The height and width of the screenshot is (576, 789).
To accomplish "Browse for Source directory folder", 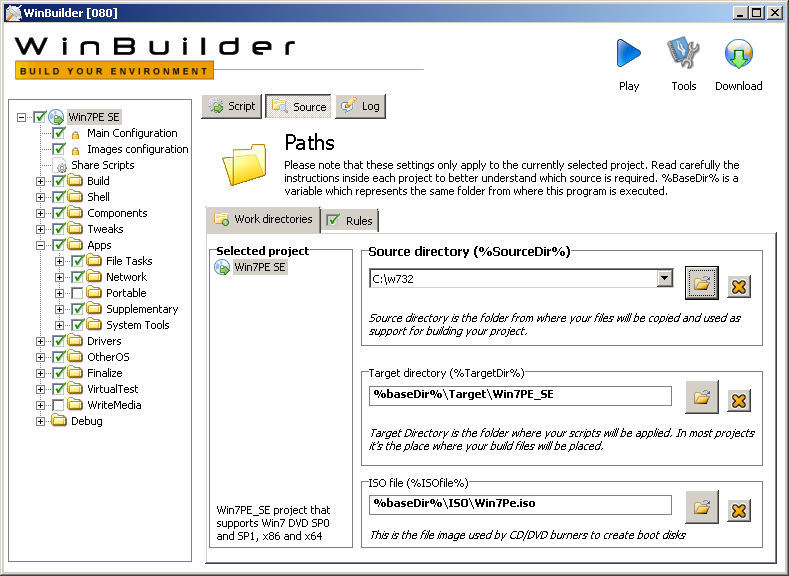I will coord(701,283).
